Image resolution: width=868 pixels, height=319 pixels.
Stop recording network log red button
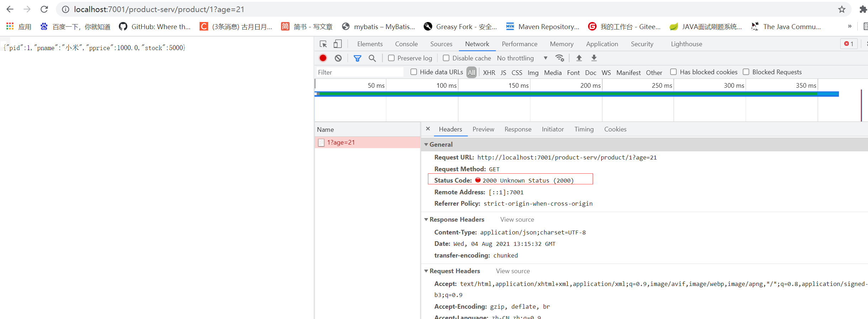(x=323, y=58)
